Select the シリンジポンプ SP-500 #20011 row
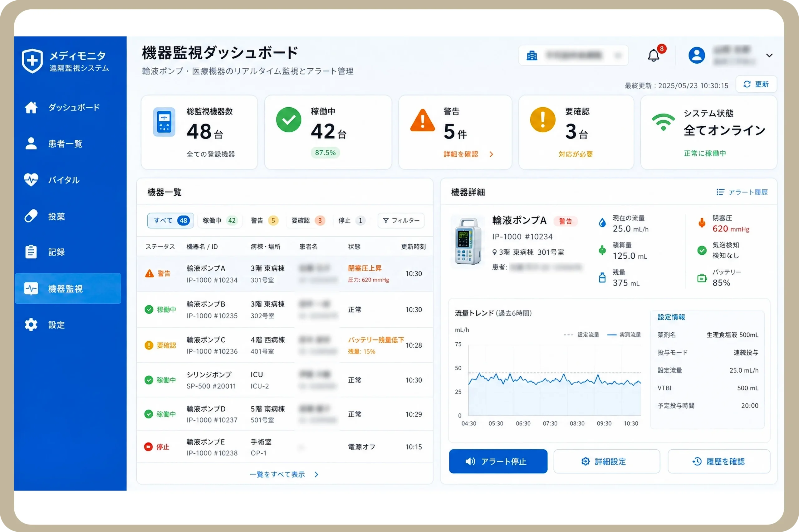Viewport: 799px width, 532px height. (x=285, y=380)
